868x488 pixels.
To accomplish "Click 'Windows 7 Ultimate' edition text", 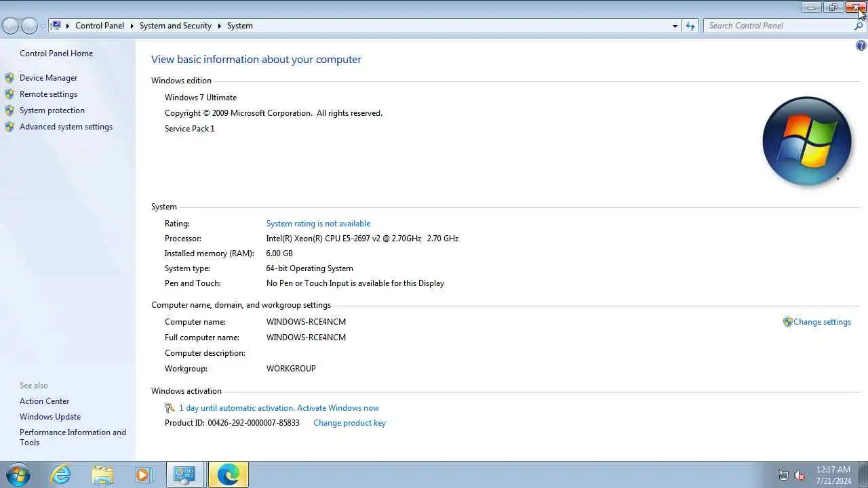I will point(201,98).
